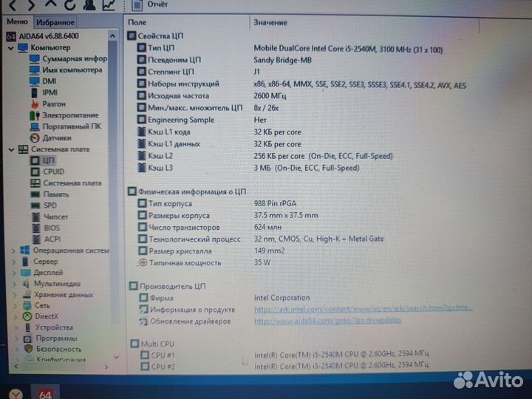Open the Портативный ПК laptop icon
The height and width of the screenshot is (399, 532).
point(35,127)
